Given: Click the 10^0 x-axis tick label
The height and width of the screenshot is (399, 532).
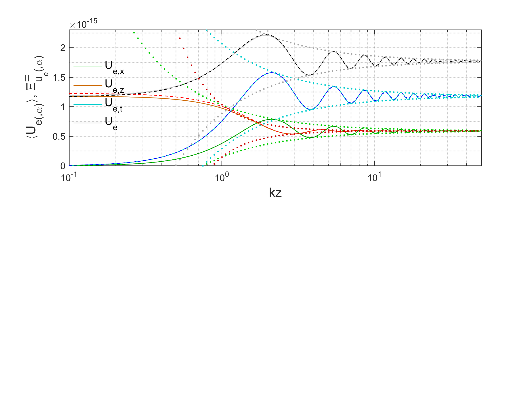Looking at the screenshot, I should (x=221, y=178).
